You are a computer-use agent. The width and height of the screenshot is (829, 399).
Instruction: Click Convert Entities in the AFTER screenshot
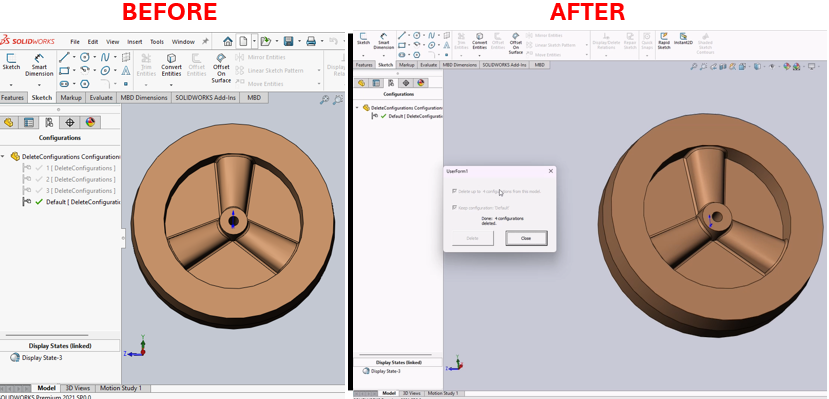480,41
